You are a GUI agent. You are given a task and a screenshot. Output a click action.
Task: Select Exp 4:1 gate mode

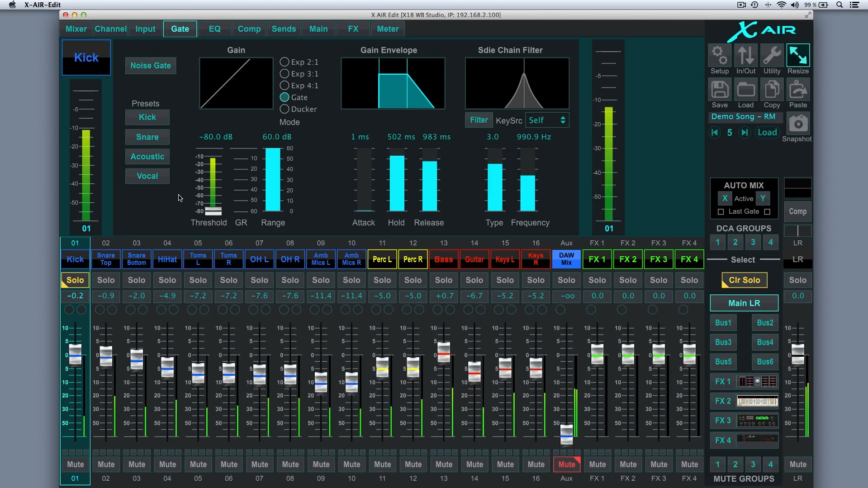point(285,85)
